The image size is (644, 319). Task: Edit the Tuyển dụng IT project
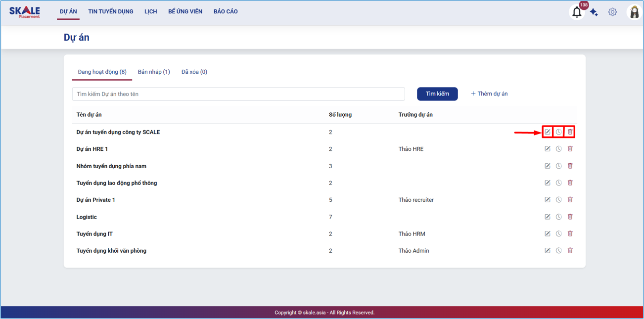(548, 233)
